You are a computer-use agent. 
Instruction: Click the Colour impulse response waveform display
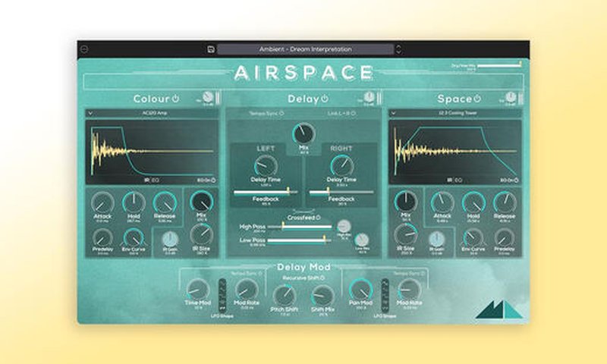coord(152,149)
